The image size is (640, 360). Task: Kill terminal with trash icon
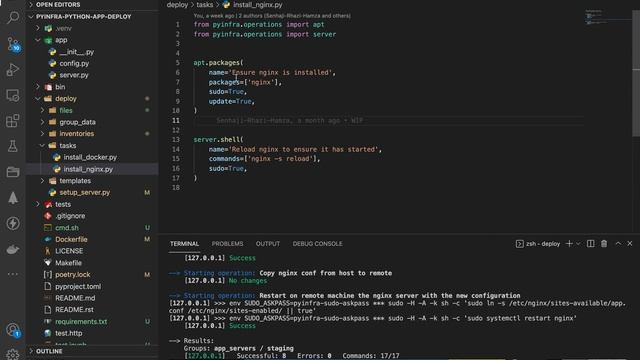(x=604, y=244)
